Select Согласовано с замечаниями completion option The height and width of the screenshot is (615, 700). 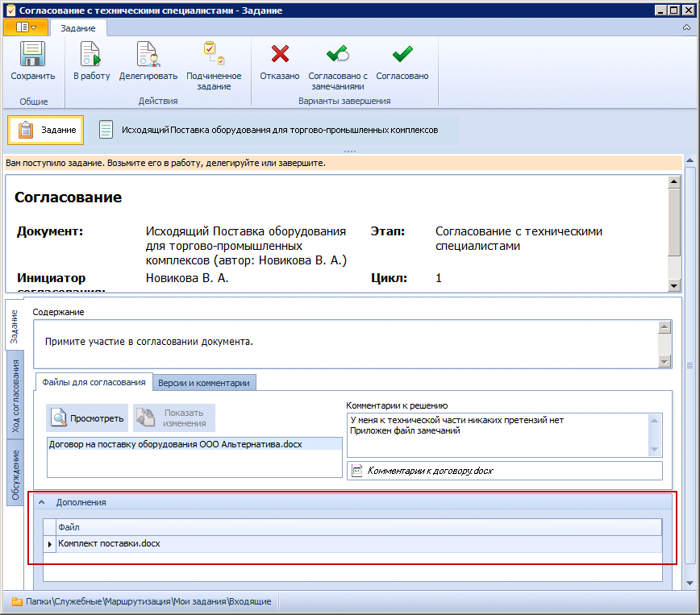tap(337, 55)
